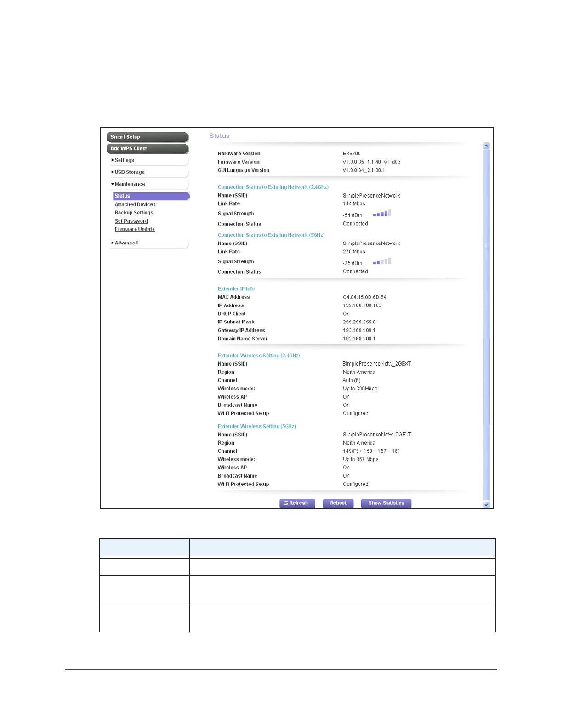Screen dimensions: 563x728
Task: Click the 5GHz signal strength bars
Action: coord(382,261)
